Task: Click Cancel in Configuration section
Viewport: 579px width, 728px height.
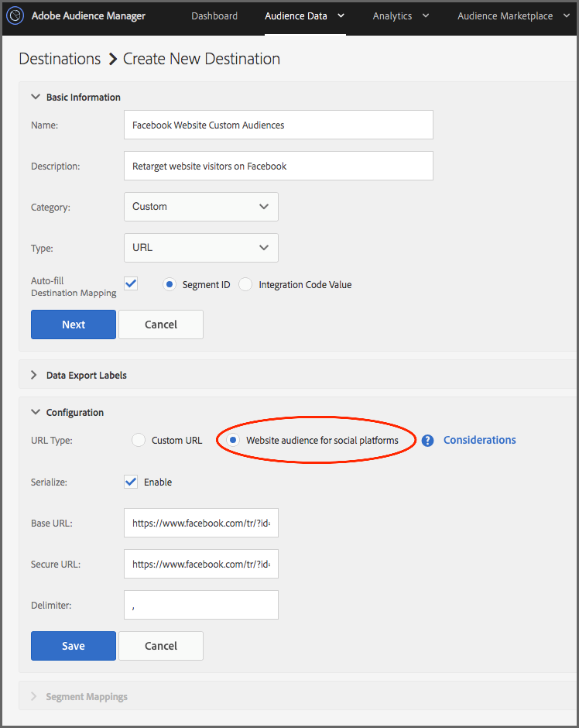Action: (x=161, y=646)
